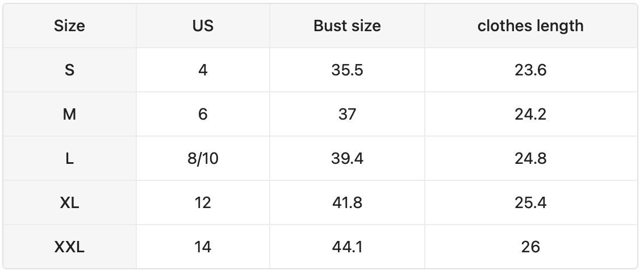This screenshot has height=271, width=644.
Task: Click bust size 35.5 cell
Action: click(347, 70)
